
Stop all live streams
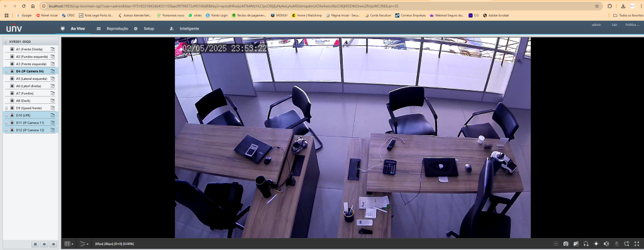point(35,244)
